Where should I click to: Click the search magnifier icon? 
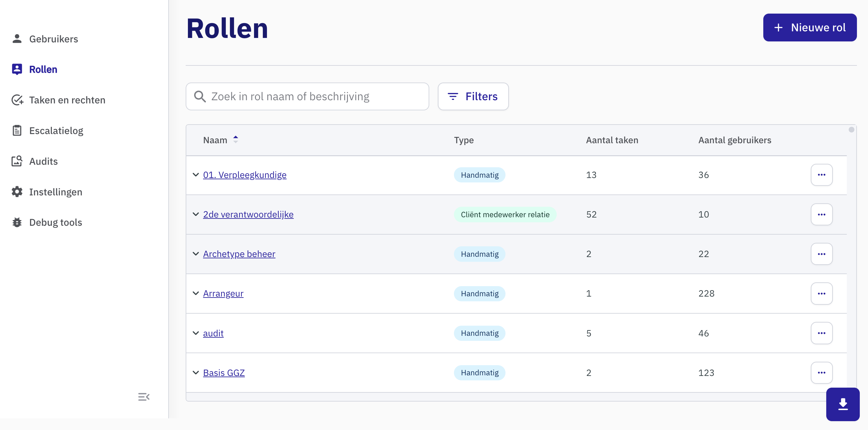pyautogui.click(x=200, y=96)
